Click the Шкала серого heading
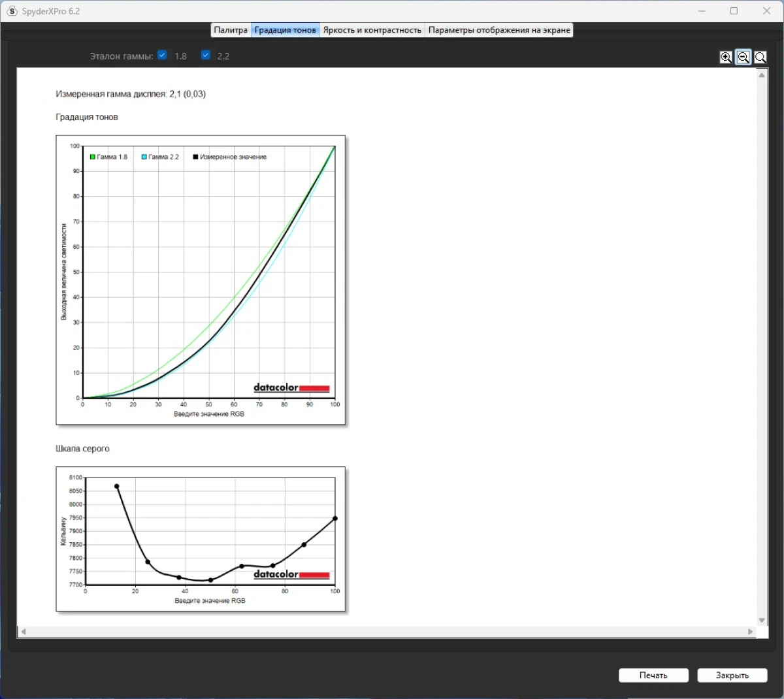 coord(82,449)
